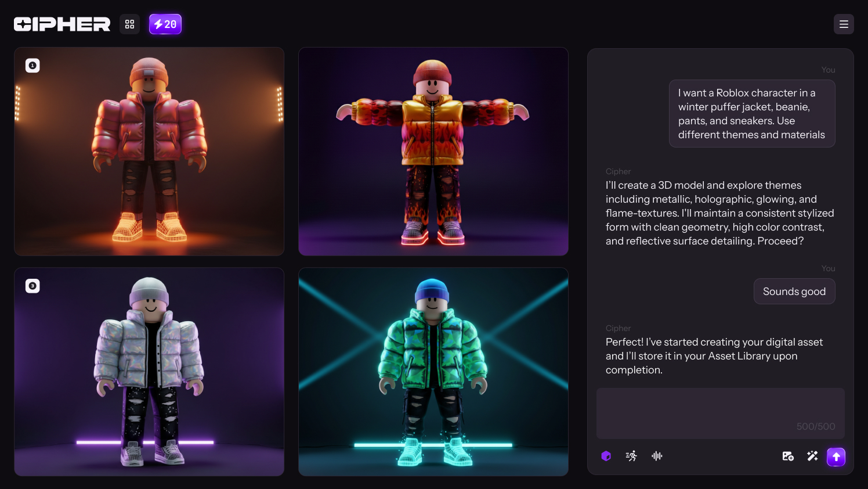Click the 'I want a Roblox character' message
The width and height of the screenshot is (868, 489).
coord(752,114)
